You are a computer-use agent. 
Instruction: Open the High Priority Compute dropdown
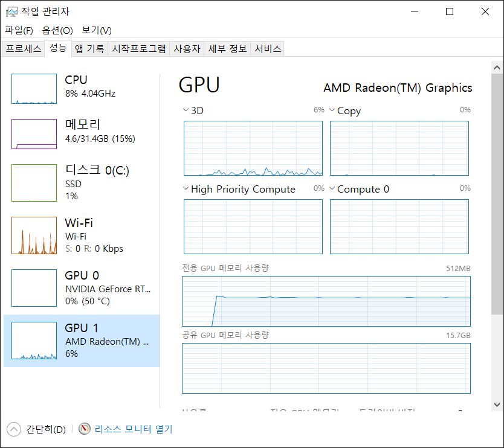[186, 189]
